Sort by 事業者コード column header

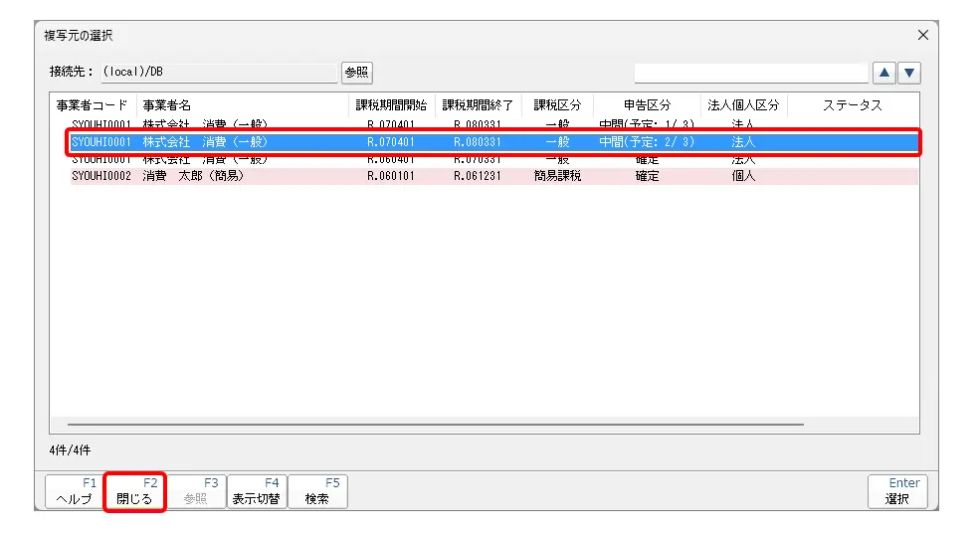[x=94, y=105]
